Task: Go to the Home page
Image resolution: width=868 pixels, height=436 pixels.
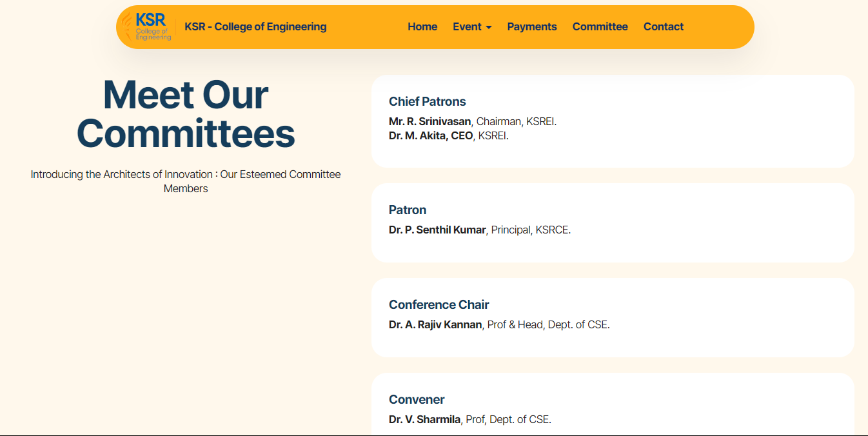Action: pos(422,26)
